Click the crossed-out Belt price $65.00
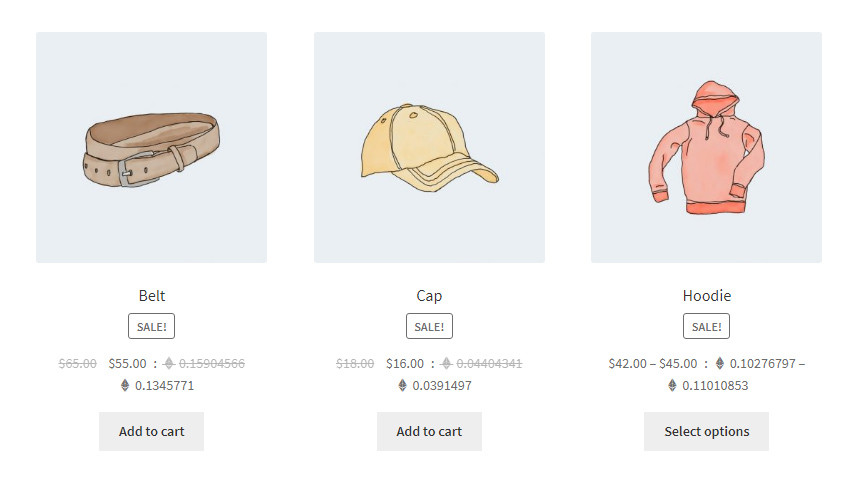 tap(78, 364)
